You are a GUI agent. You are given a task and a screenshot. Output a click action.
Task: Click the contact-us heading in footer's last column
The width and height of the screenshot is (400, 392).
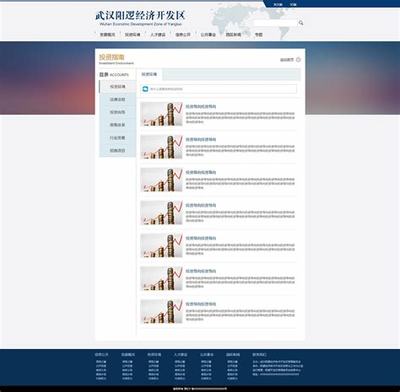pos(259,354)
